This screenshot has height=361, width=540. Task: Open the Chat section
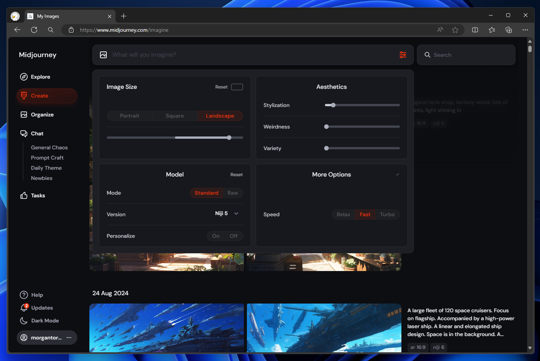pos(32,134)
